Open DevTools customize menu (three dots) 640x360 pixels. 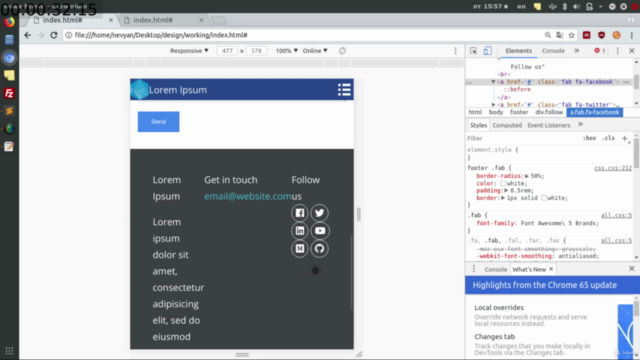point(618,51)
